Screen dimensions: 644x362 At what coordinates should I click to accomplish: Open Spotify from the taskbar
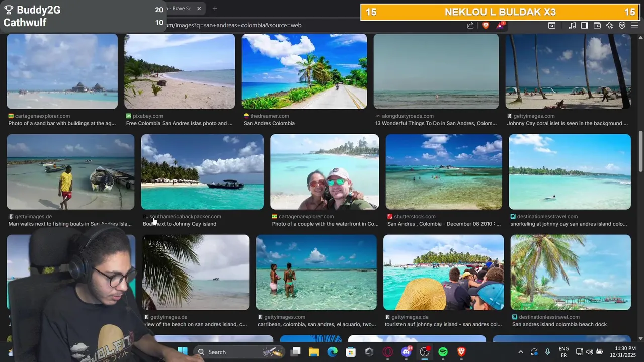[443, 352]
